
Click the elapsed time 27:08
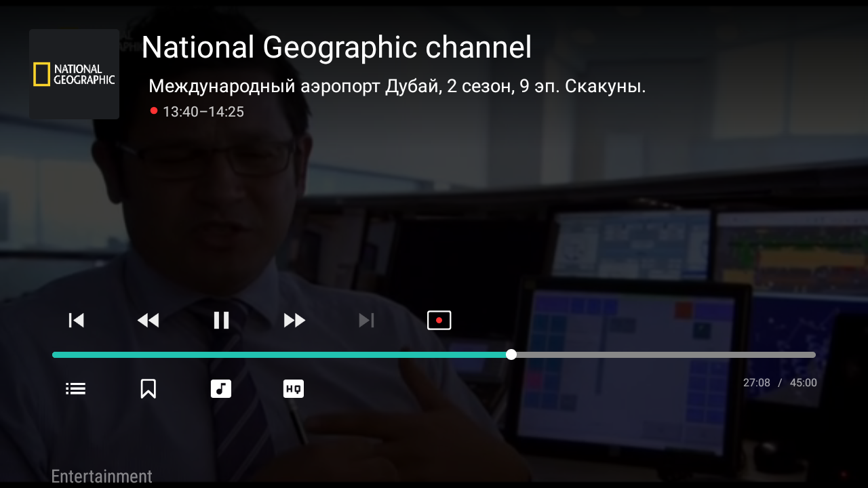[x=757, y=383]
